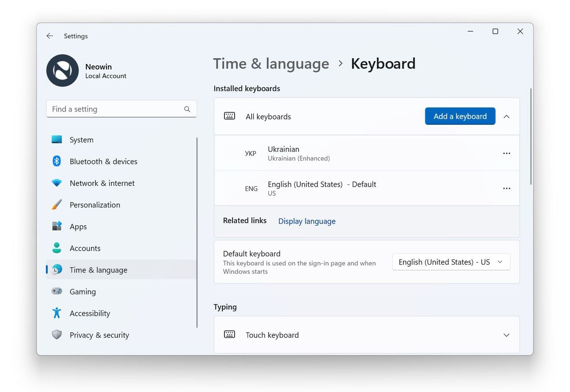570x392 pixels.
Task: Click the Add a keyboard button
Action: coord(460,116)
